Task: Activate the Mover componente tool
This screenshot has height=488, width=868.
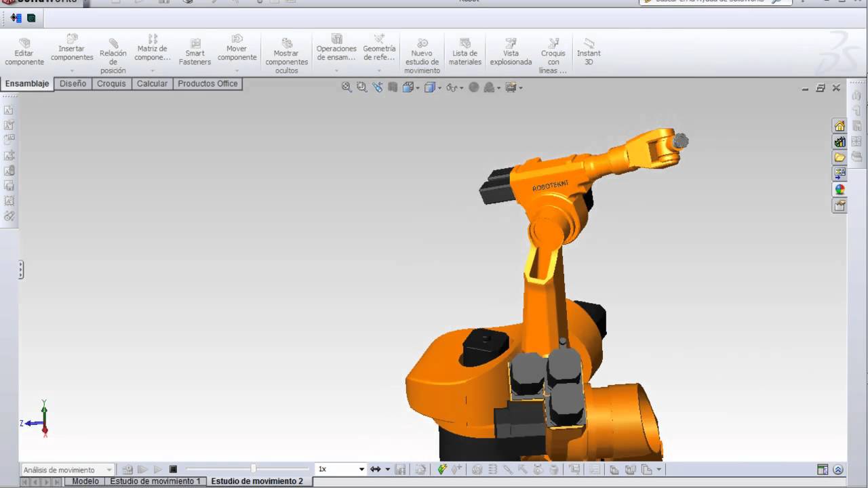Action: coord(237,48)
